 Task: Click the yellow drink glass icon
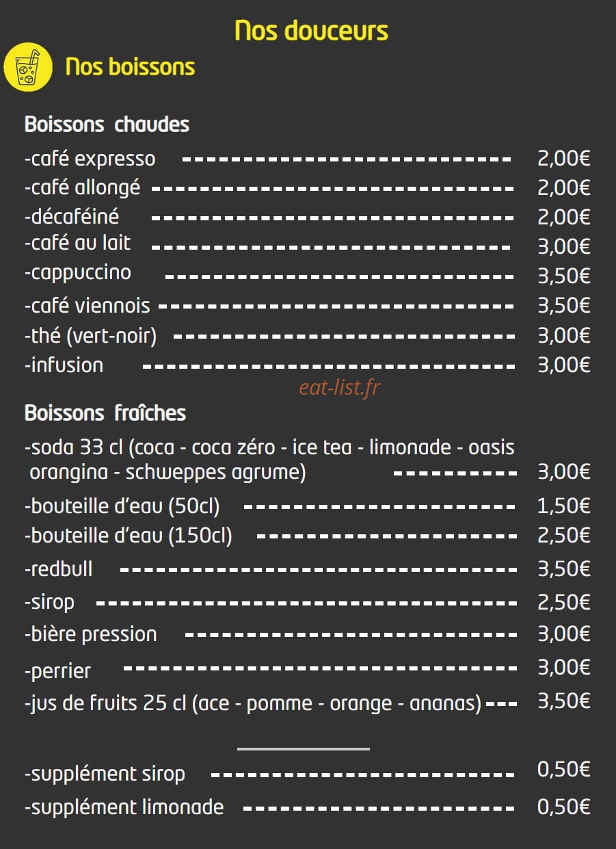pyautogui.click(x=28, y=67)
